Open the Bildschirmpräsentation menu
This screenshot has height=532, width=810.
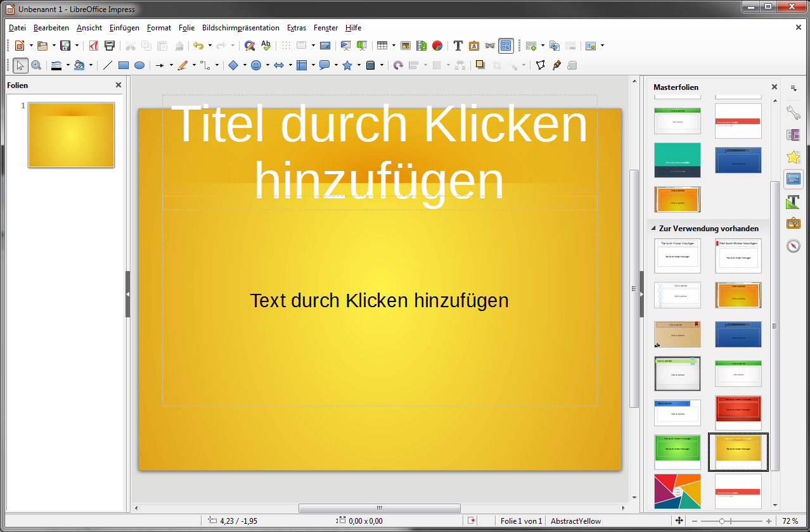241,28
